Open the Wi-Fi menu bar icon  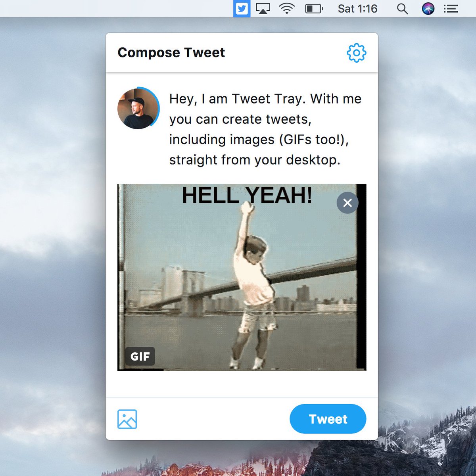[x=286, y=8]
